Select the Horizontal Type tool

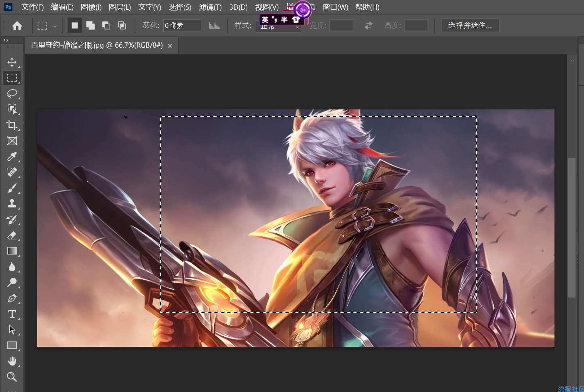[12, 314]
